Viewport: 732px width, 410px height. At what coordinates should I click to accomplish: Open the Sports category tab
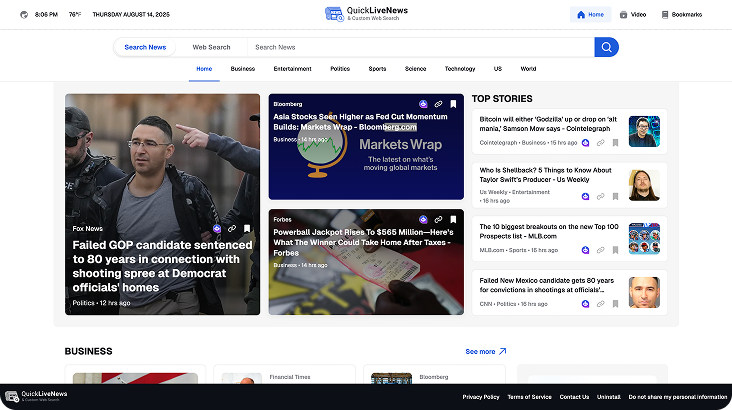point(377,69)
